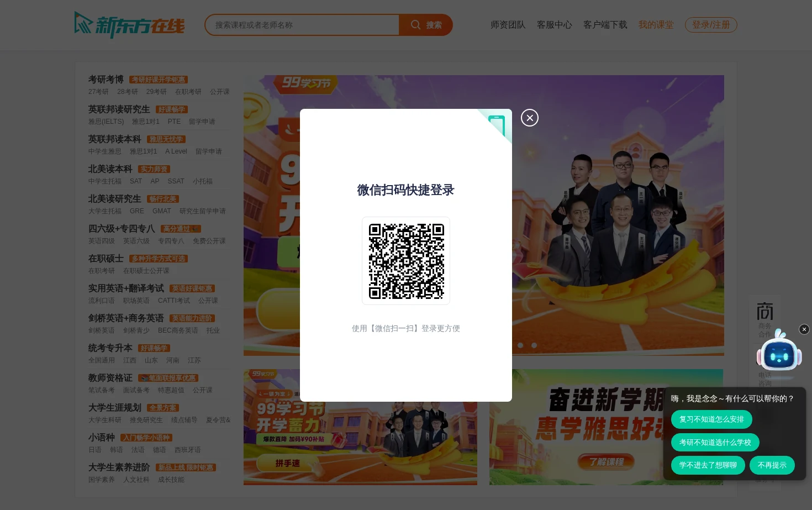Select 免费公开课 sub-link
The width and height of the screenshot is (812, 510).
coord(209,241)
